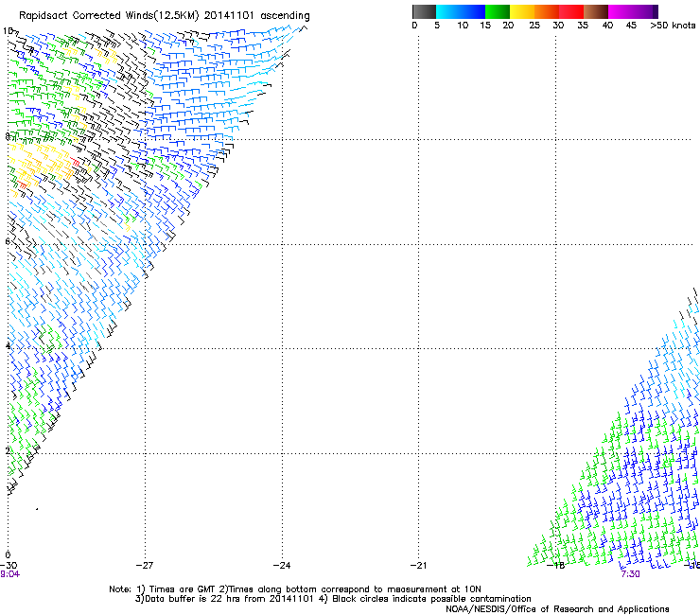Click the latitude label '8'
Viewport: 700px width, 615px height.
pyautogui.click(x=8, y=136)
